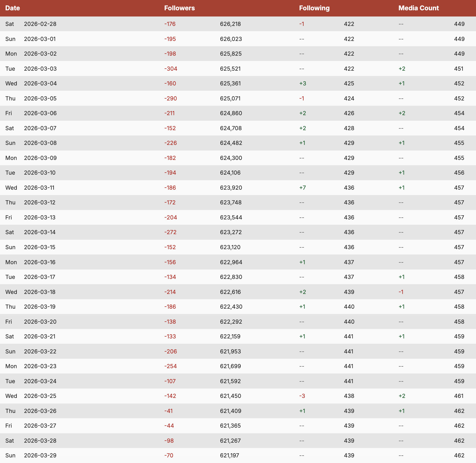This screenshot has width=476, height=463.
Task: Click the Followers column header
Action: tap(179, 8)
